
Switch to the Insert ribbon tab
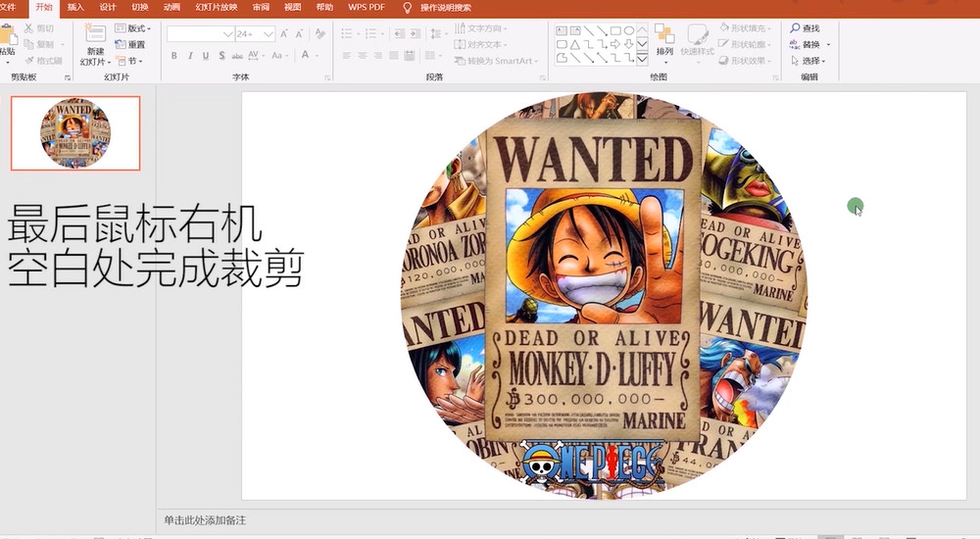click(75, 8)
